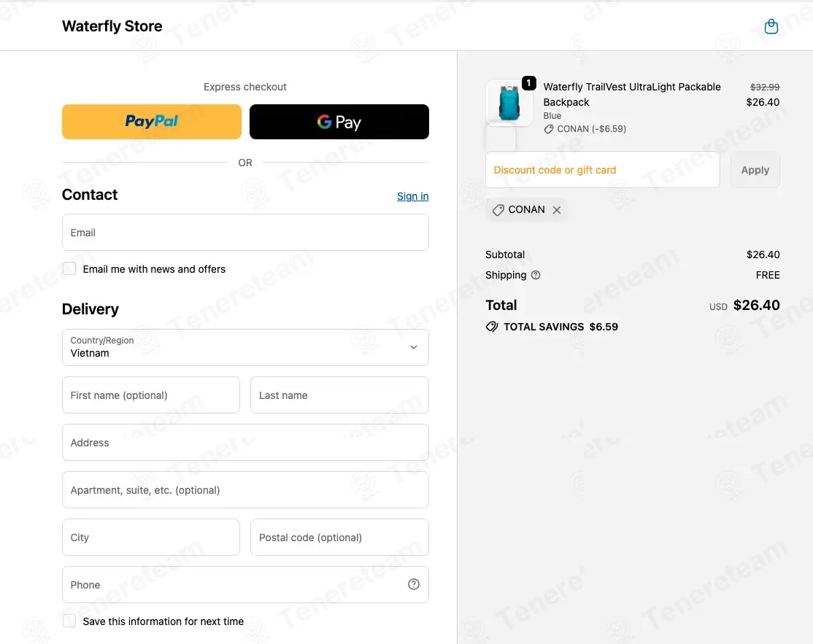This screenshot has width=813, height=644.
Task: Click the Postal code field
Action: click(339, 538)
